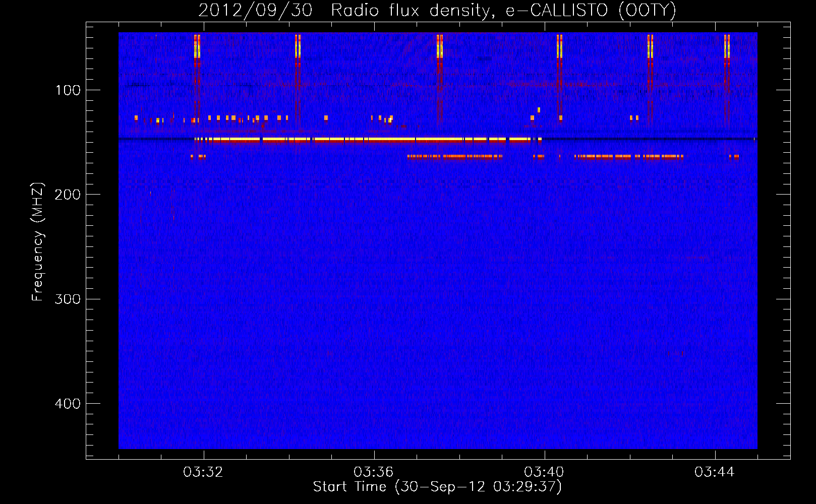Click the 03:40 time tick label
Image resolution: width=816 pixels, height=504 pixels.
(x=544, y=472)
